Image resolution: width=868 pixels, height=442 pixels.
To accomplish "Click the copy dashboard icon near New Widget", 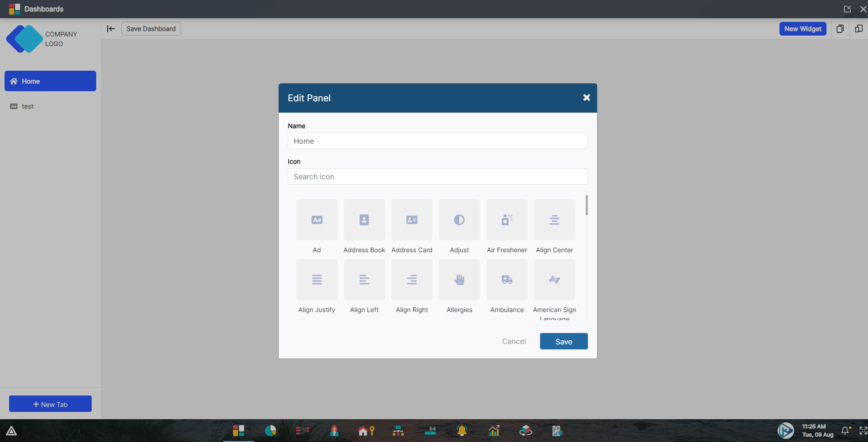I will tap(840, 29).
